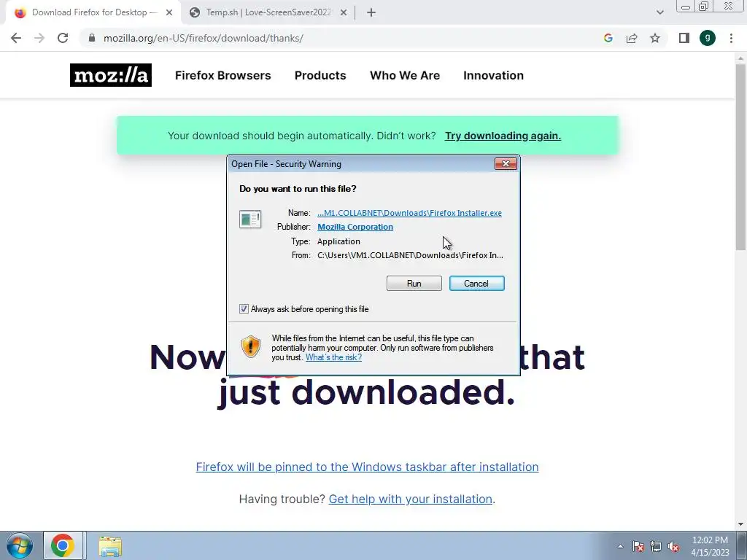
Task: Uncheck Always ask before opening this file
Action: (244, 309)
